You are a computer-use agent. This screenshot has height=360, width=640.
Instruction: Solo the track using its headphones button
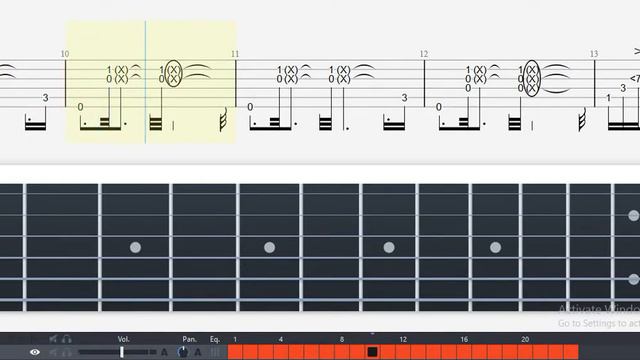(x=67, y=352)
